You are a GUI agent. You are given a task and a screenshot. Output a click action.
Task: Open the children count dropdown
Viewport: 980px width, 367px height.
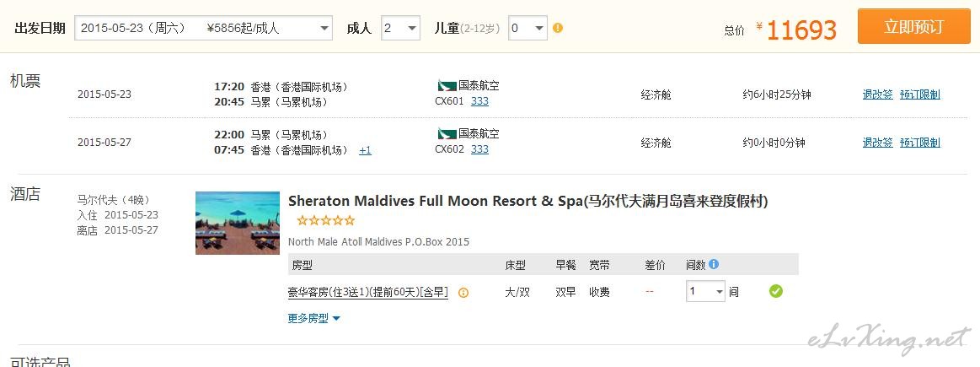pos(527,28)
